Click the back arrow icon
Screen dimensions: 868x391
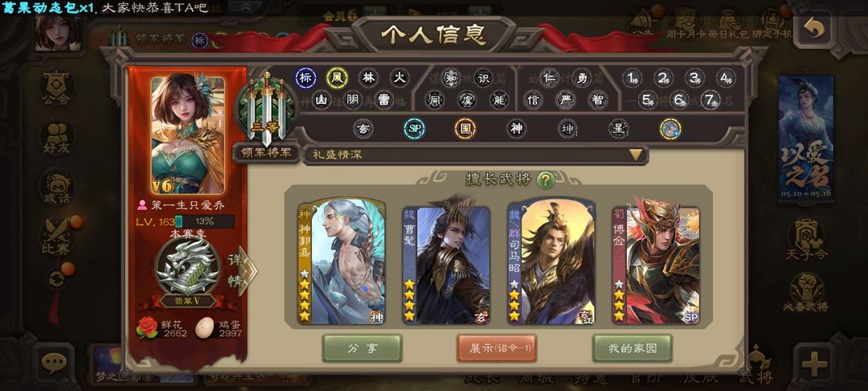814,28
